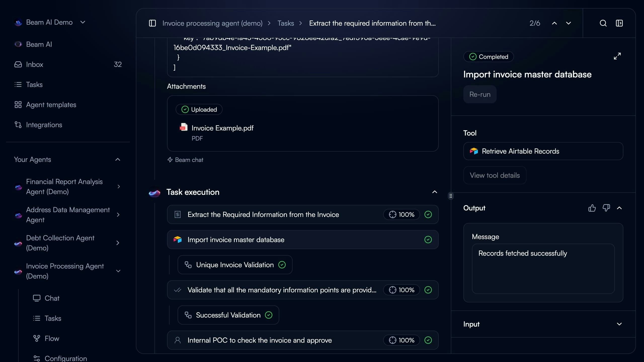Toggle the right side panel icon

pos(619,23)
